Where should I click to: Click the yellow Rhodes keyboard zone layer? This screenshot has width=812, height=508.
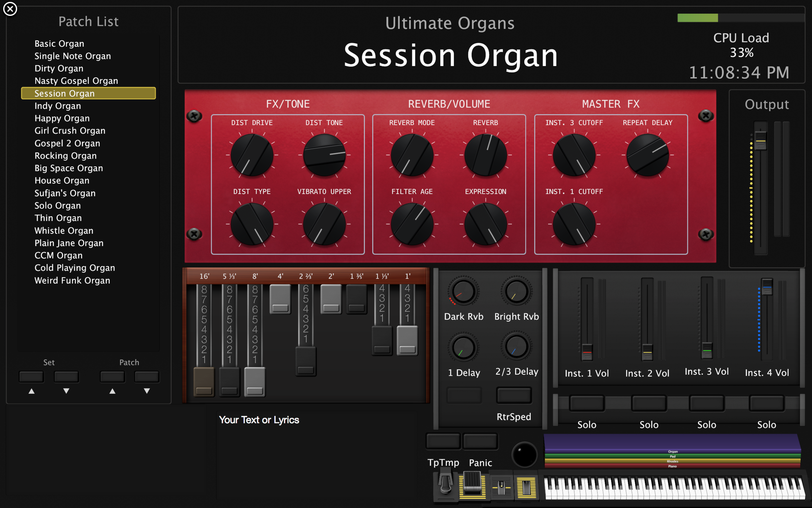click(672, 461)
